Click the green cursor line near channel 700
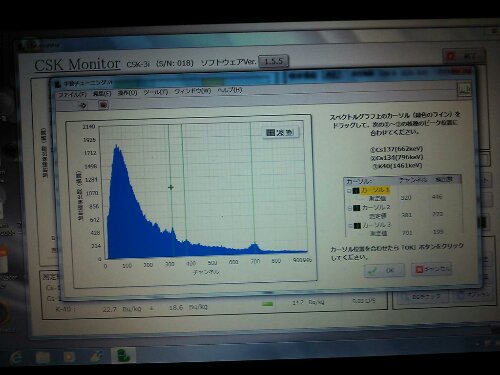 tap(252, 187)
